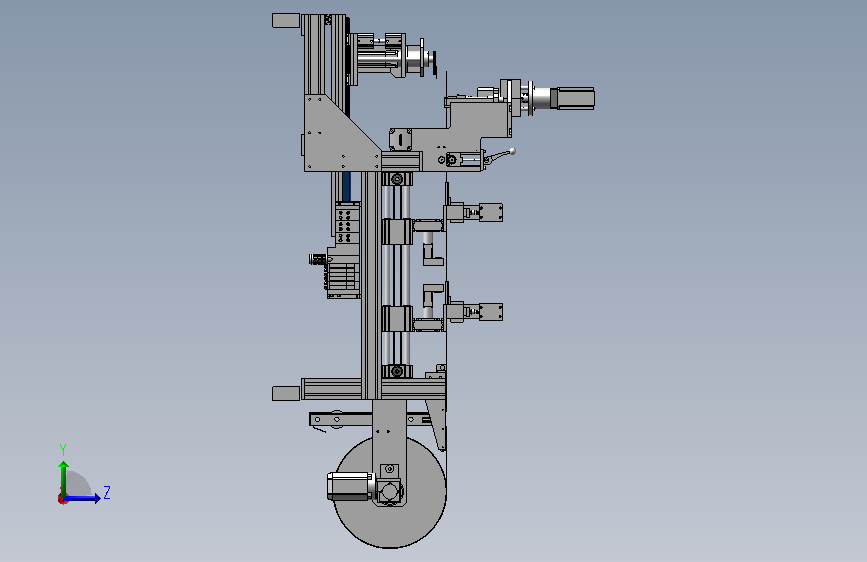
Task: Click the green Y axis arrow of the triad
Action: click(x=64, y=478)
